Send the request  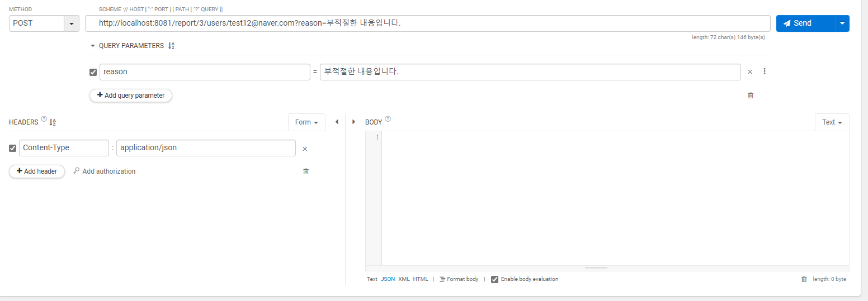tap(805, 23)
